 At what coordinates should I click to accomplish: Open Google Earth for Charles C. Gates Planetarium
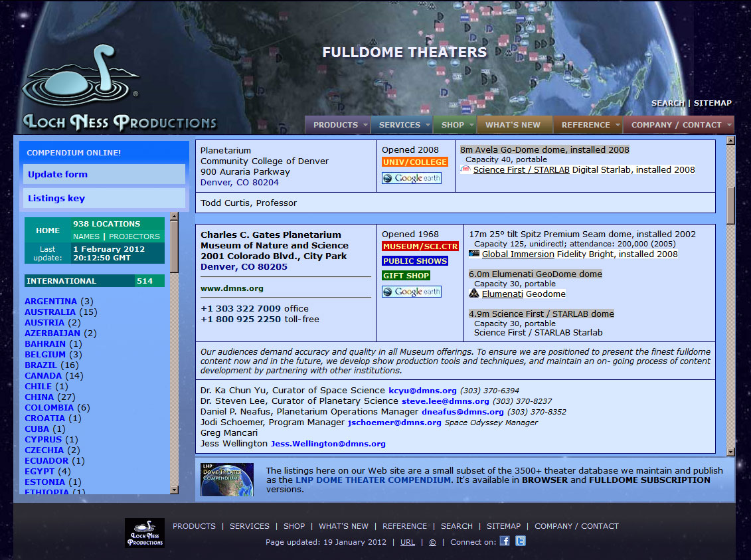pos(412,292)
